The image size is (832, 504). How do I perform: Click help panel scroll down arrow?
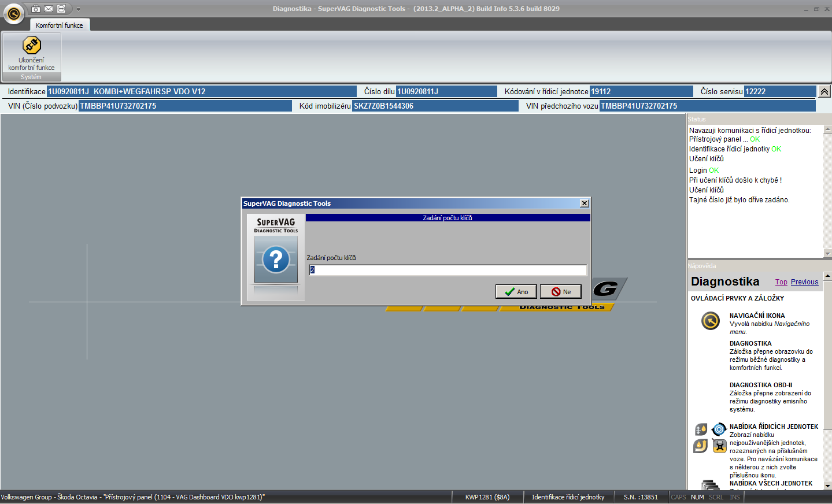tap(827, 486)
